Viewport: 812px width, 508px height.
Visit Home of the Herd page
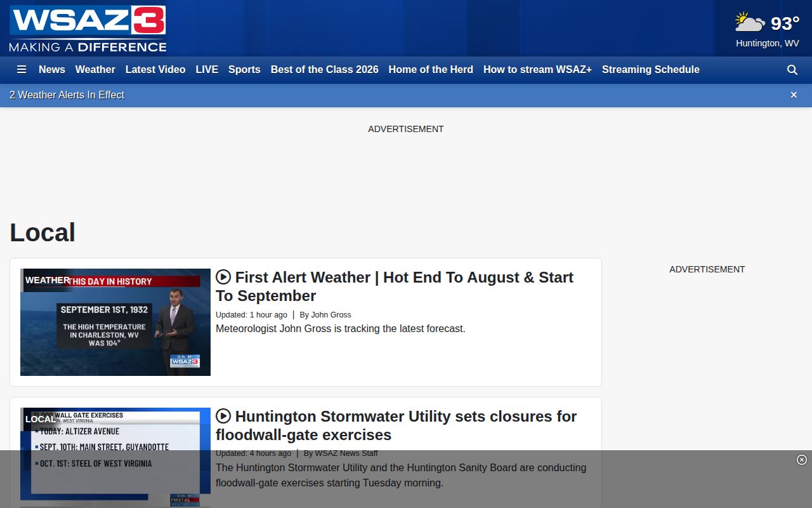coord(431,70)
